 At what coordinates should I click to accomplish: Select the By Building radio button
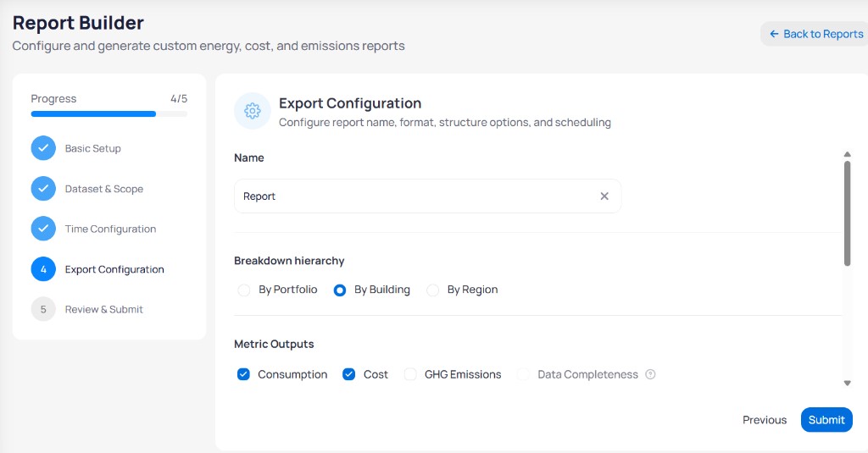(x=340, y=290)
